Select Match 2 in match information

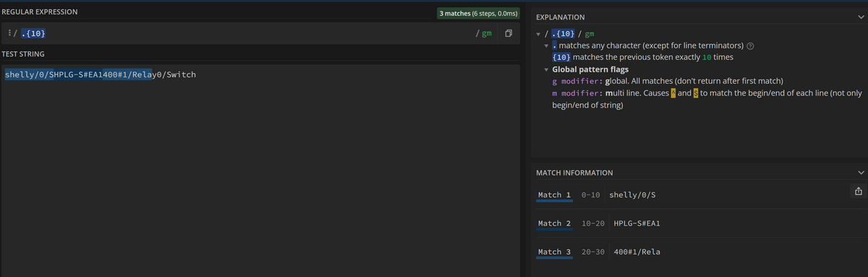click(554, 223)
